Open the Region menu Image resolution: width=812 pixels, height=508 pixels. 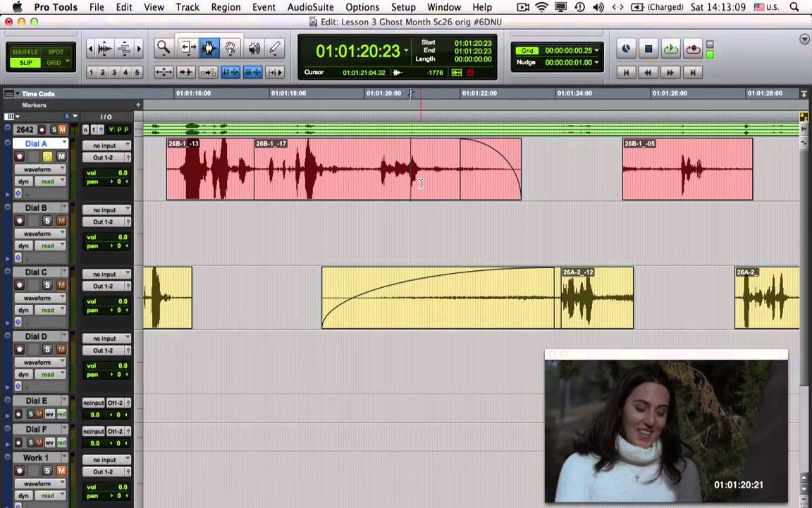226,7
